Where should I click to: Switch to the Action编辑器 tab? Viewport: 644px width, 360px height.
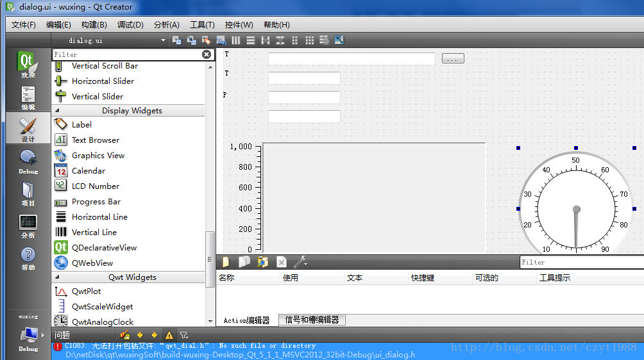pyautogui.click(x=246, y=320)
